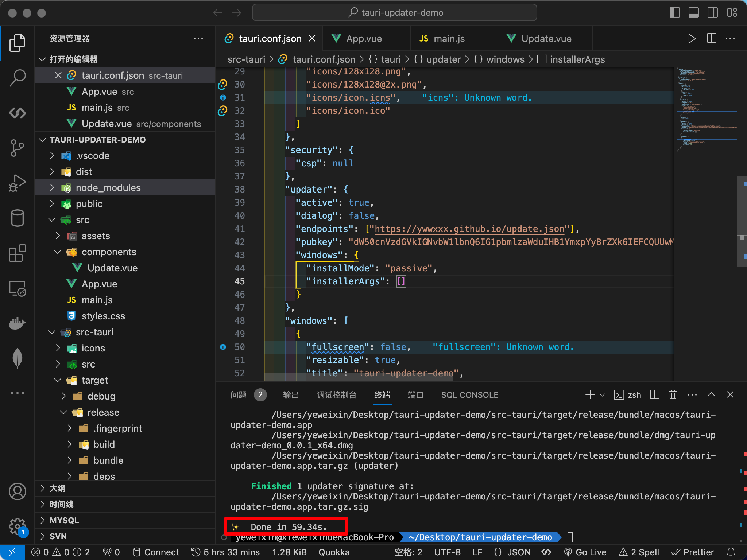Expand the .vscode folder
Screen dimensions: 747x560
[125, 156]
